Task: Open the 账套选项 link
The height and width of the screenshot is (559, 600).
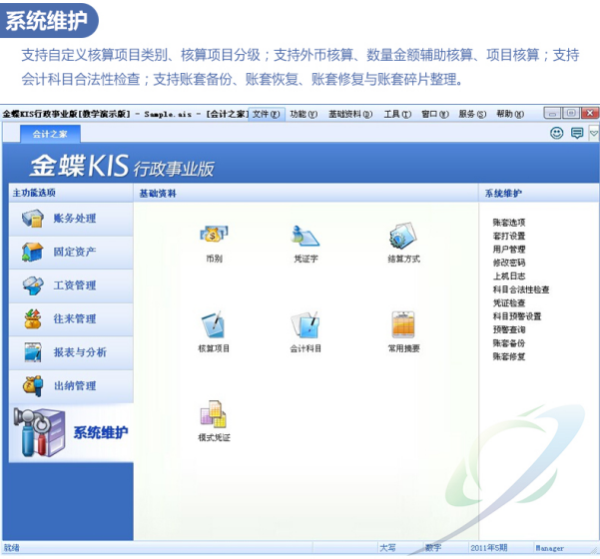Action: coord(509,222)
